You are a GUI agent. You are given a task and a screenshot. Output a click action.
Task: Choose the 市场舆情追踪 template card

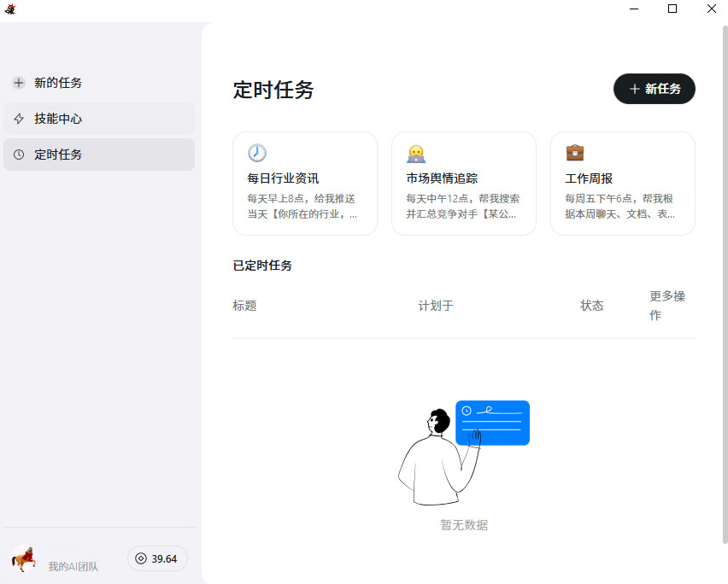click(x=464, y=184)
